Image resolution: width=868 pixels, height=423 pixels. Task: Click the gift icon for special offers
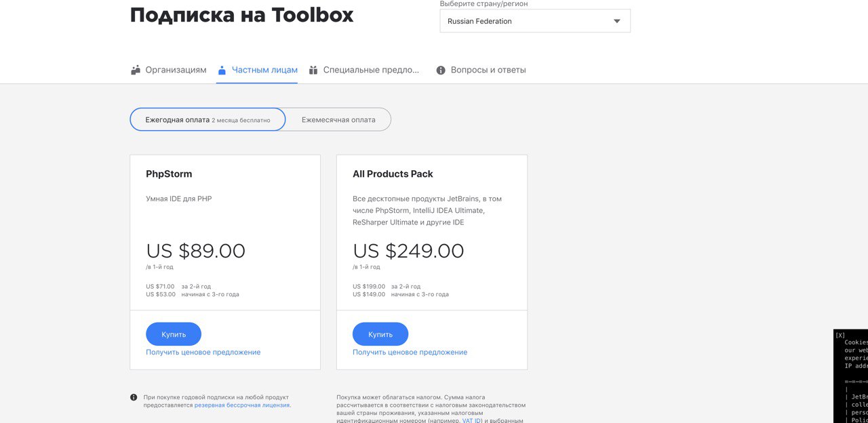(313, 70)
